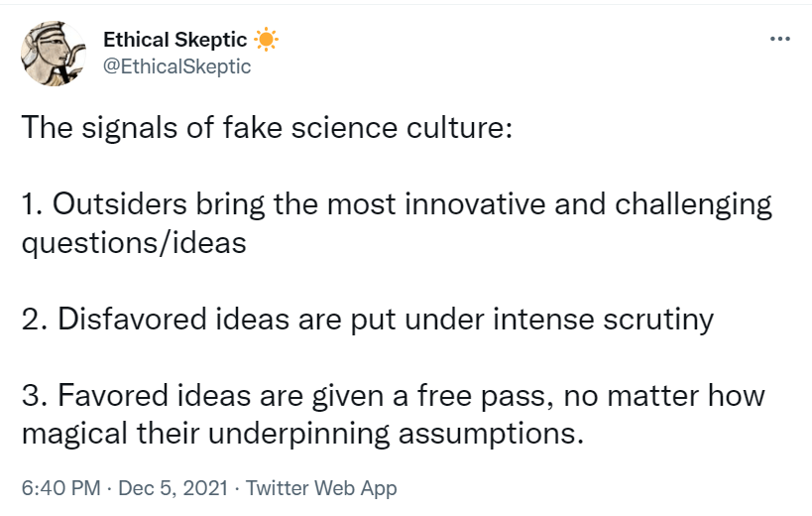Screen dimensions: 812x516
Task: Click the number '2.' in the tweet
Action: click(x=34, y=319)
